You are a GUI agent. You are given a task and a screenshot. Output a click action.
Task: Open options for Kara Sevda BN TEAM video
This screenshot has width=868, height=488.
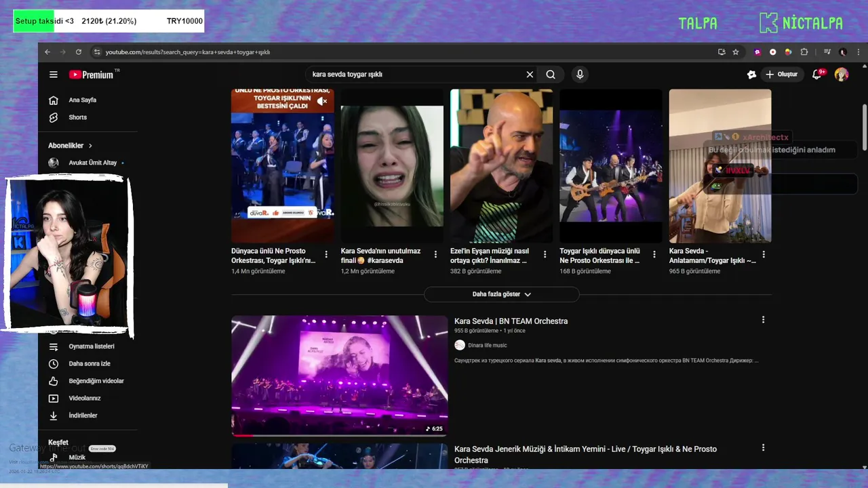pos(763,320)
